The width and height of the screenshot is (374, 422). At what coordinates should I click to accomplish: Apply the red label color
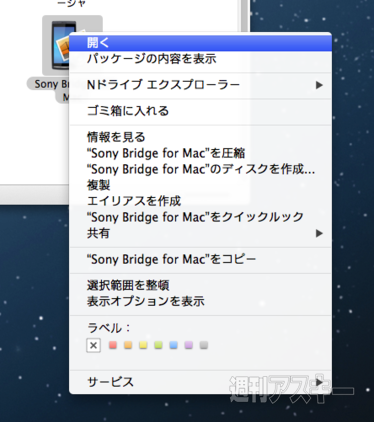pyautogui.click(x=113, y=345)
